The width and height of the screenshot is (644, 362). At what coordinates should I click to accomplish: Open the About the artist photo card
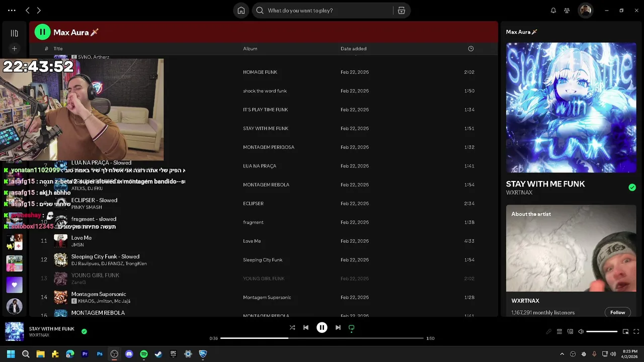point(571,248)
